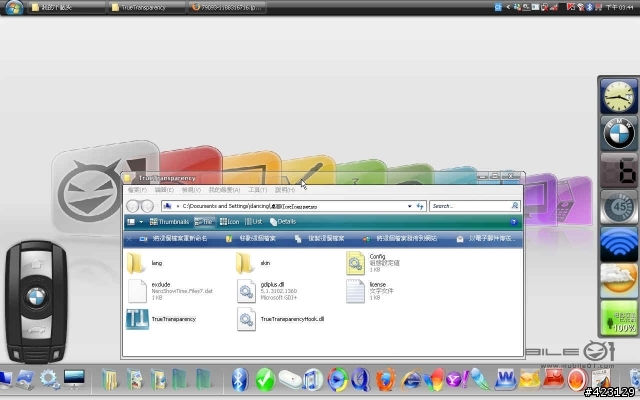This screenshot has height=400, width=640.
Task: Launch MSN Messenger butterfly icon in dock
Action: [x=433, y=380]
